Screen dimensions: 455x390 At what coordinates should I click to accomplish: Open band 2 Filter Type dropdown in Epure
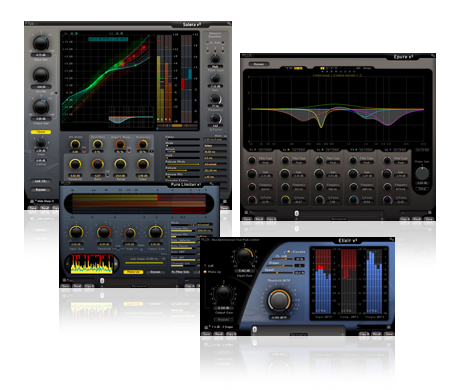[x=299, y=162]
